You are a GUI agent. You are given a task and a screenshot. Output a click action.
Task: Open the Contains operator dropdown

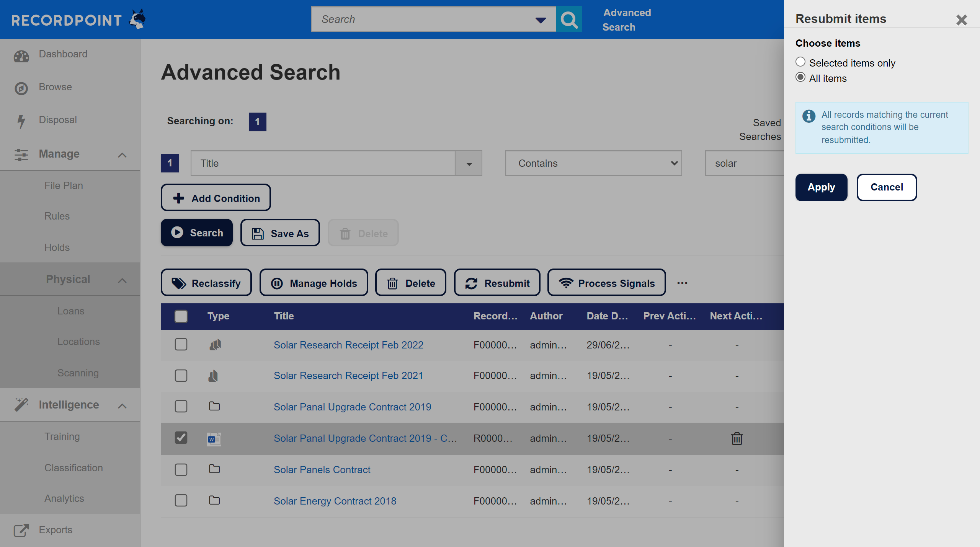593,163
